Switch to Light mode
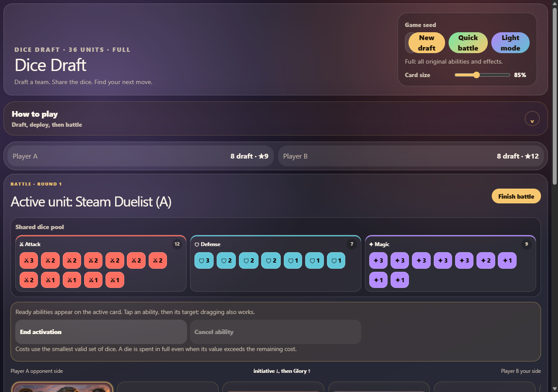The image size is (558, 392). coord(510,43)
